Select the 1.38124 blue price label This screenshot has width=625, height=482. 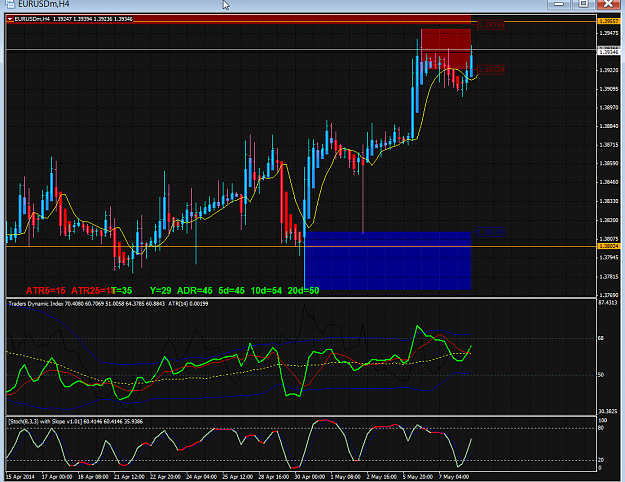click(x=491, y=232)
